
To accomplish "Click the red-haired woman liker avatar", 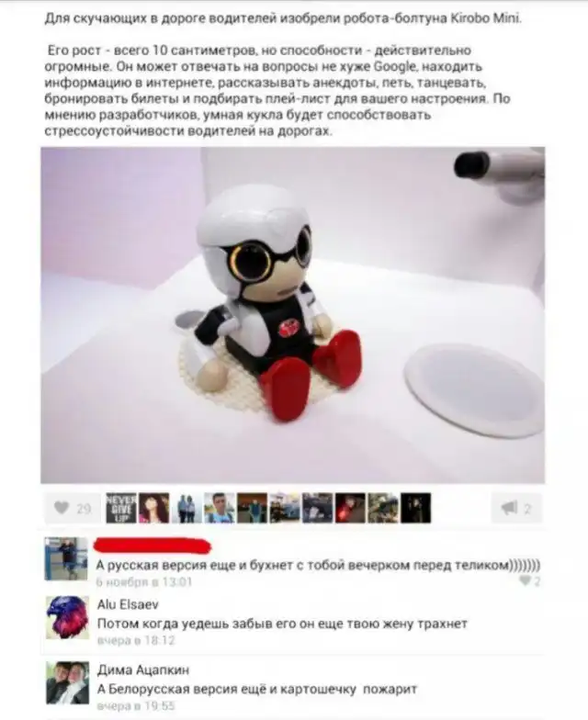I will (154, 508).
